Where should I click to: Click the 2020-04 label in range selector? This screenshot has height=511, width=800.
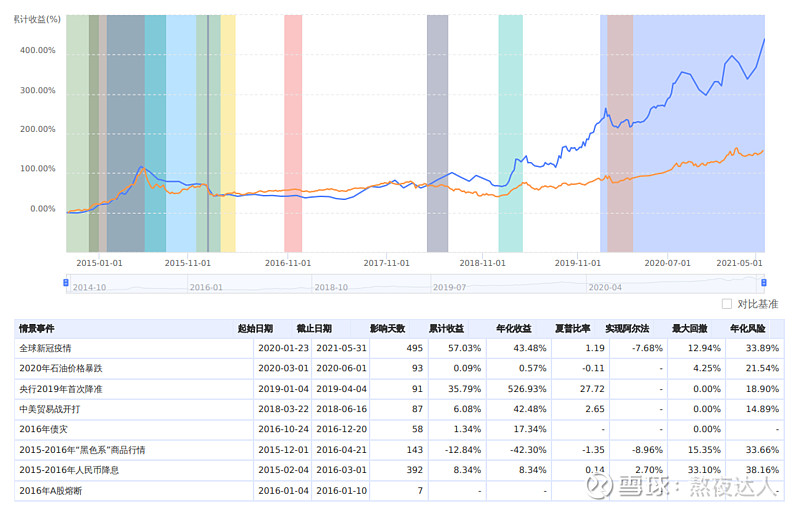point(605,288)
